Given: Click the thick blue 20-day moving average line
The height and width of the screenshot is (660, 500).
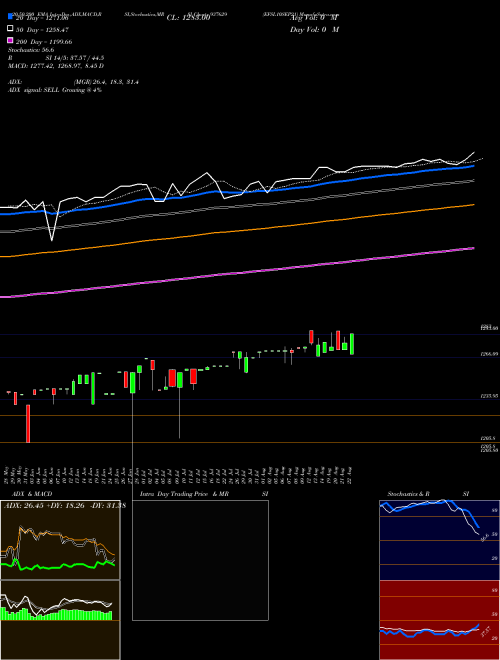Looking at the screenshot, I should tap(237, 193).
